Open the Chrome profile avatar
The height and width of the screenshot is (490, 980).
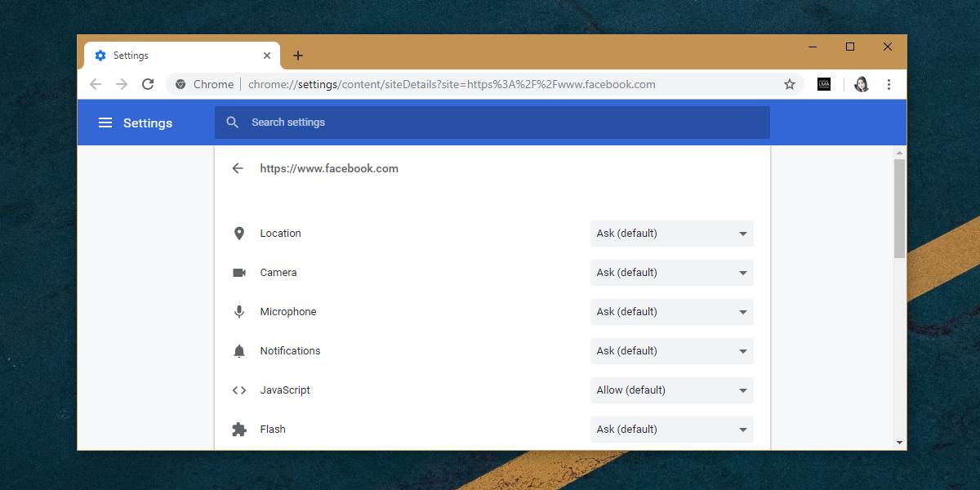pyautogui.click(x=862, y=84)
